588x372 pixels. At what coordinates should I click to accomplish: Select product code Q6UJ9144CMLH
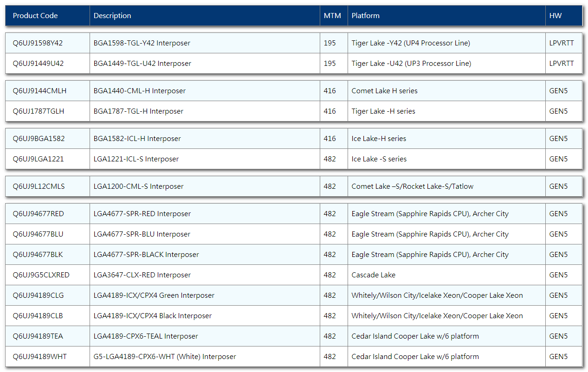[x=39, y=91]
